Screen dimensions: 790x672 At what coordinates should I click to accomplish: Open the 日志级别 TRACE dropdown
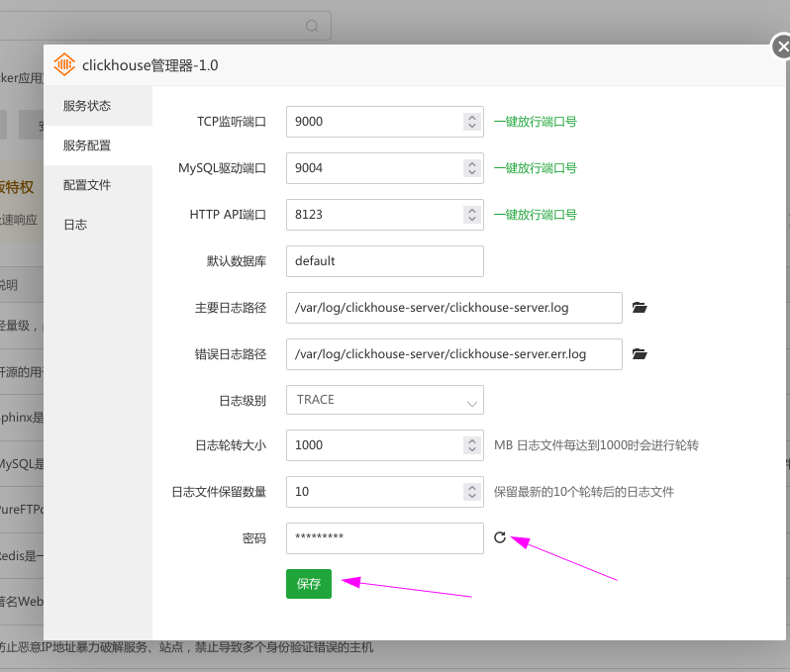[385, 400]
